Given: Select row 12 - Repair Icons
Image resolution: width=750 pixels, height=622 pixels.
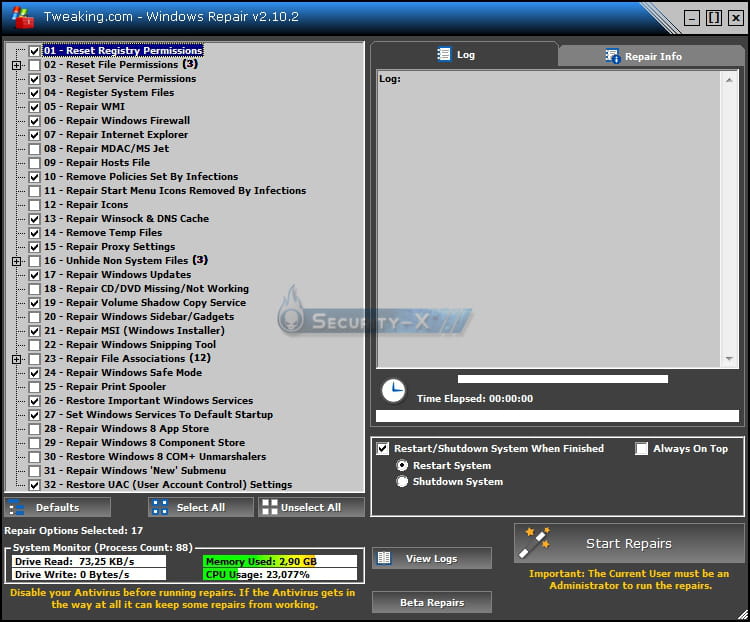Looking at the screenshot, I should coord(86,204).
